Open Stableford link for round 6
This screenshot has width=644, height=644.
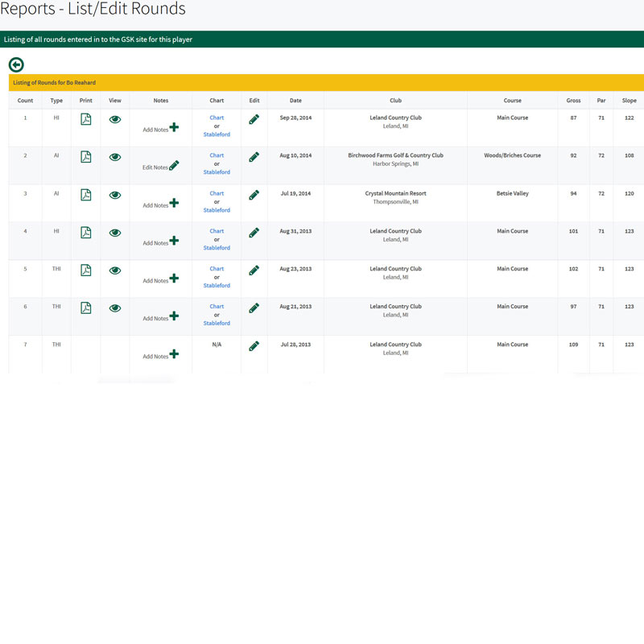[x=217, y=323]
